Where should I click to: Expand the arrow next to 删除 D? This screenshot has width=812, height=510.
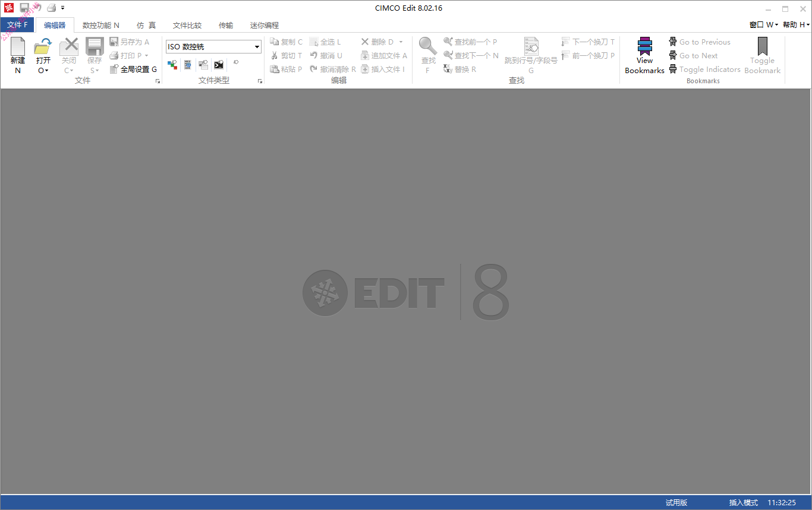(x=401, y=42)
